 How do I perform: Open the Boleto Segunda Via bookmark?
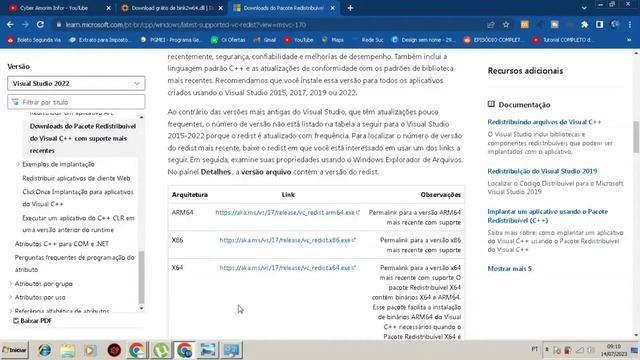click(x=34, y=40)
